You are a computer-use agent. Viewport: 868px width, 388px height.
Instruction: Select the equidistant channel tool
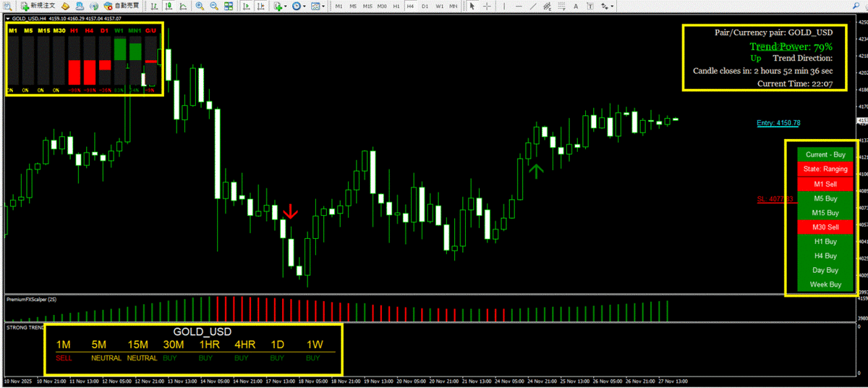click(x=548, y=6)
